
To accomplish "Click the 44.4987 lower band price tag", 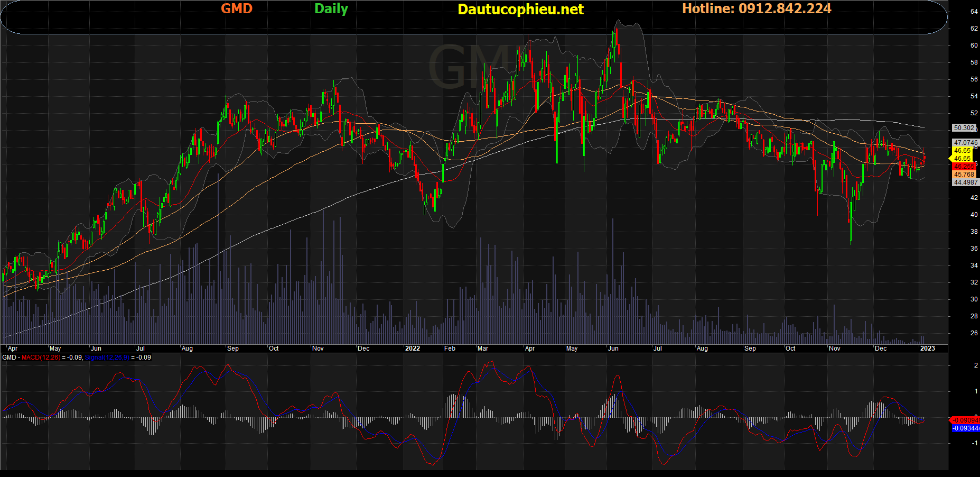I will [966, 182].
